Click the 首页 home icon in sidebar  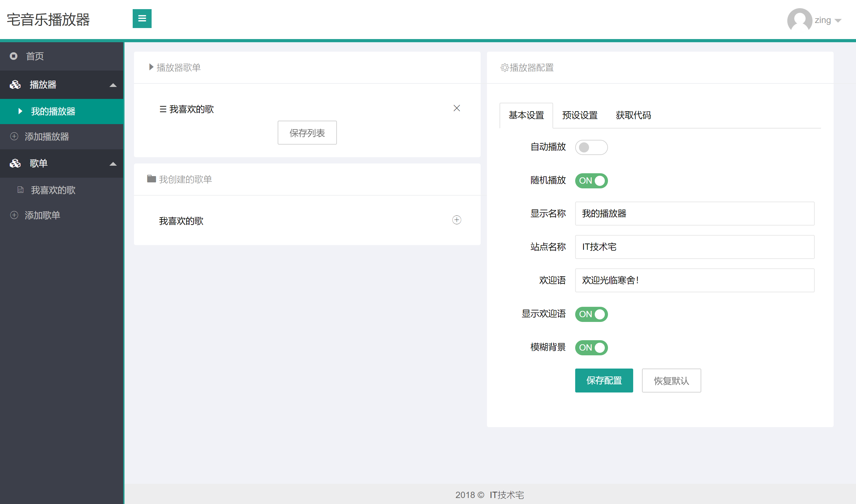click(x=14, y=56)
